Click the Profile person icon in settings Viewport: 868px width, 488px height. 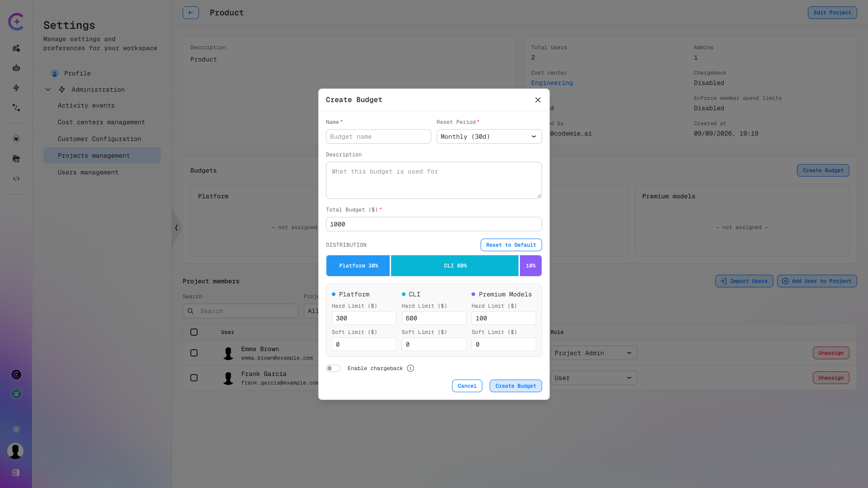tap(54, 73)
